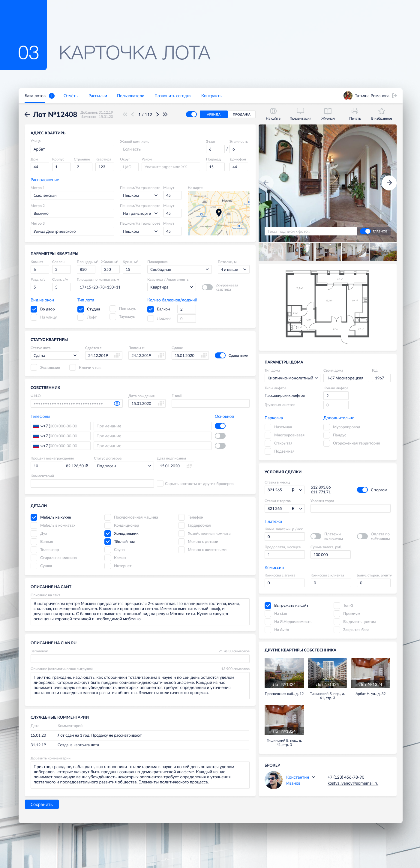Open the Тип дома dropdown
Screen dimensions: 420x868
pyautogui.click(x=292, y=378)
